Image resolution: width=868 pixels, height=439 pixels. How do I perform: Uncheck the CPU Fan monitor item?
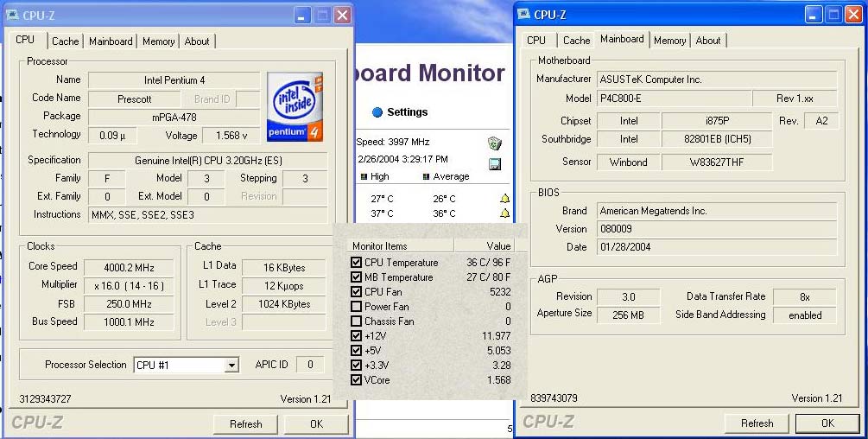tap(356, 292)
